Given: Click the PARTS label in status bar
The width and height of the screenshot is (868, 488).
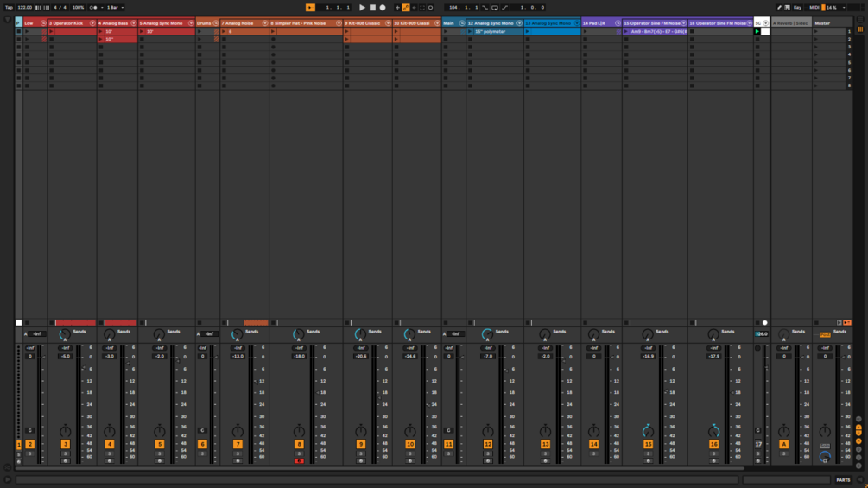Looking at the screenshot, I should (x=843, y=480).
